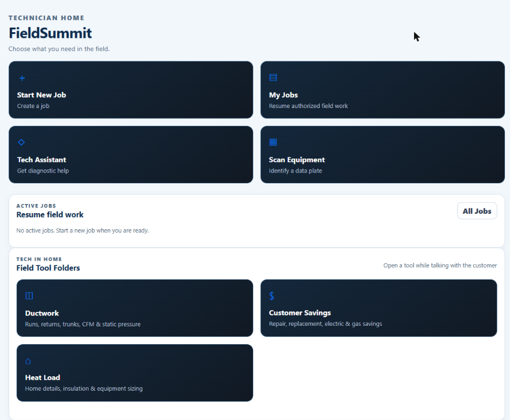Select the diamond icon above Tech Assistant
Screen dimensions: 510x420
point(21,142)
